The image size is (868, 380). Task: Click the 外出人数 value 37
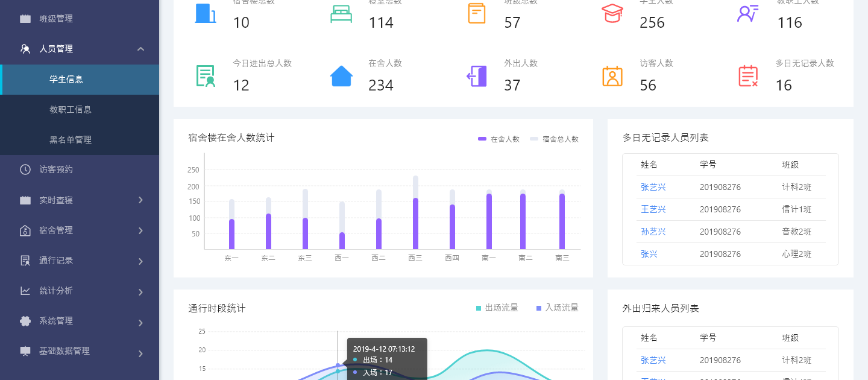[512, 86]
